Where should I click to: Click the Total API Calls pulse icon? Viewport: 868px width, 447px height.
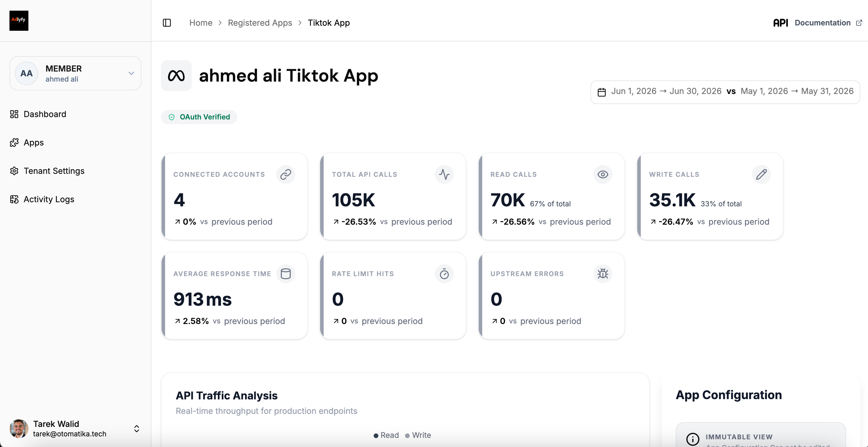[x=444, y=174]
